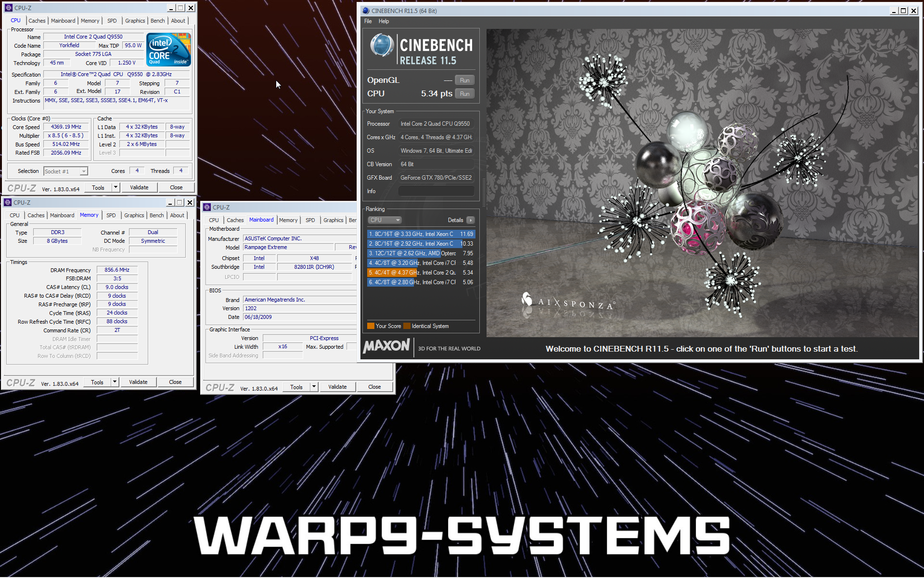The image size is (924, 578).
Task: Switch to SPD tab in top CPU-Z window
Action: (x=112, y=21)
